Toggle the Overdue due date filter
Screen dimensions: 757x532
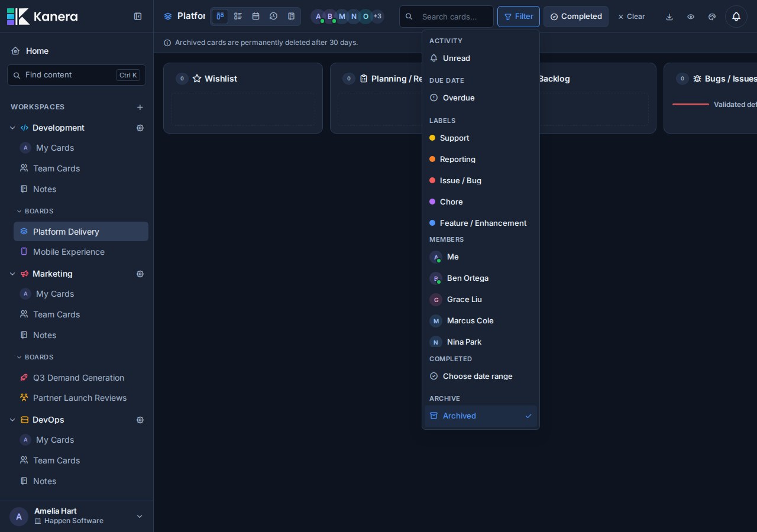click(480, 98)
